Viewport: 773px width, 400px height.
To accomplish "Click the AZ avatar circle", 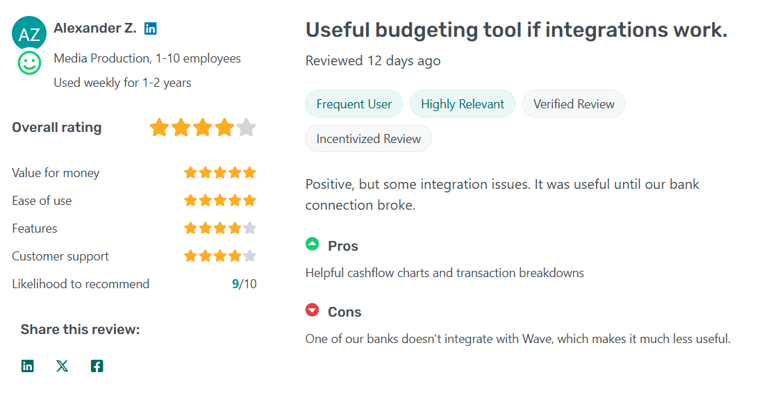I will pyautogui.click(x=29, y=33).
